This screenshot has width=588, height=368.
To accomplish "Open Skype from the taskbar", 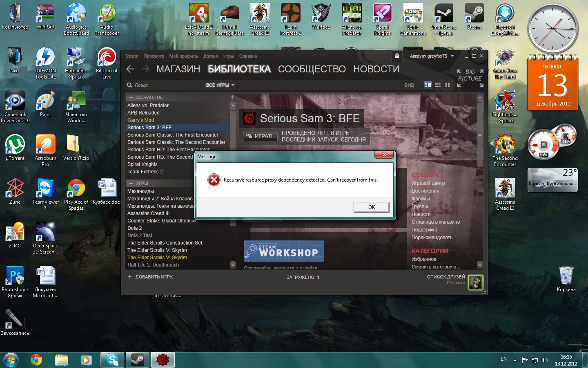I will click(x=111, y=360).
